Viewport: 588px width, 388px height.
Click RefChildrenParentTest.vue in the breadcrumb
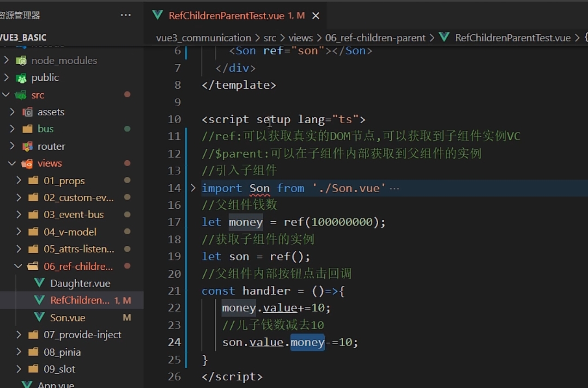click(x=513, y=38)
